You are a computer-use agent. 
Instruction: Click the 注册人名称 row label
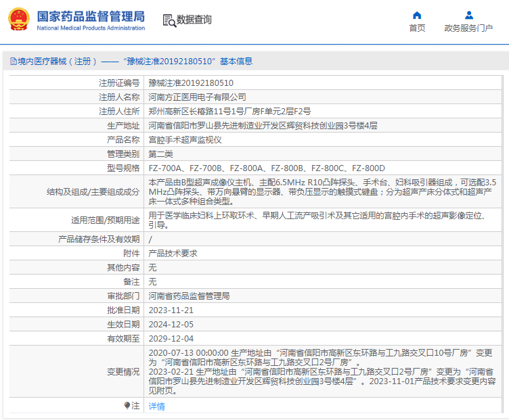(119, 97)
